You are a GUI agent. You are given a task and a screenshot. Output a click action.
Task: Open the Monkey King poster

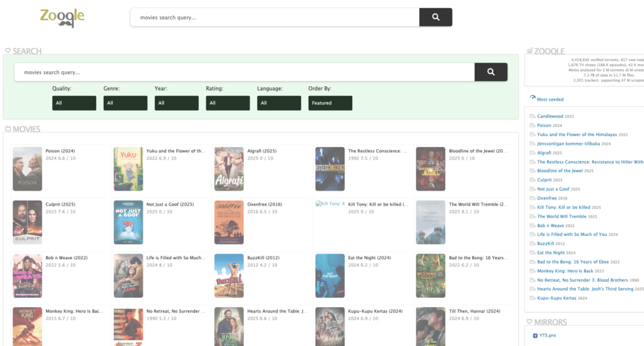point(27,326)
